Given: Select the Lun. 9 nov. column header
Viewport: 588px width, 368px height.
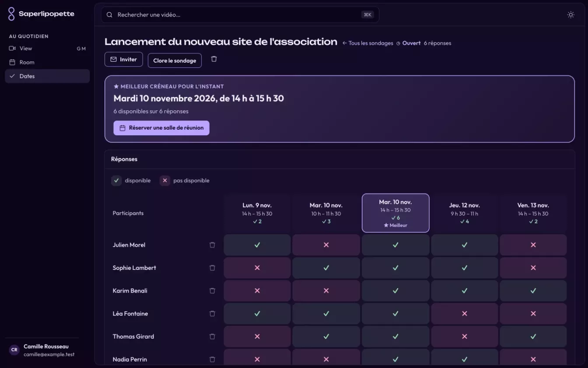Looking at the screenshot, I should [257, 213].
